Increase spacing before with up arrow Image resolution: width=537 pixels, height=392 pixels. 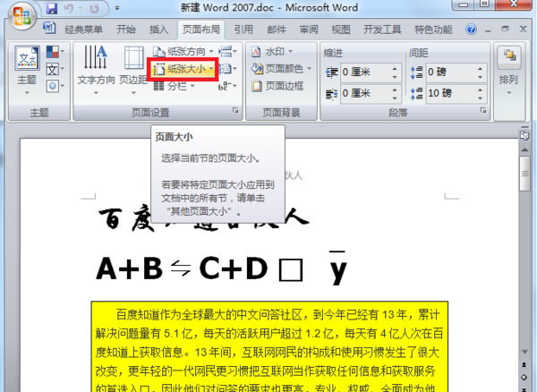[480, 69]
